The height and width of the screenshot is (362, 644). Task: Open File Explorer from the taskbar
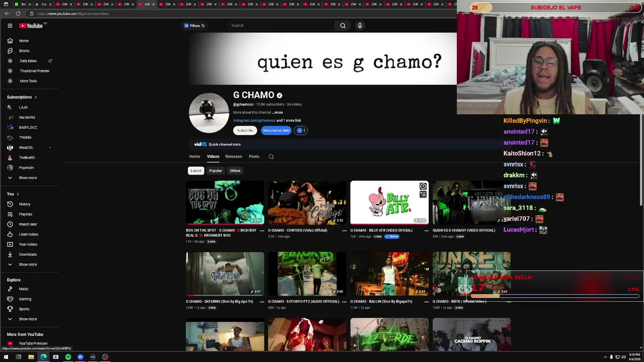pyautogui.click(x=31, y=357)
